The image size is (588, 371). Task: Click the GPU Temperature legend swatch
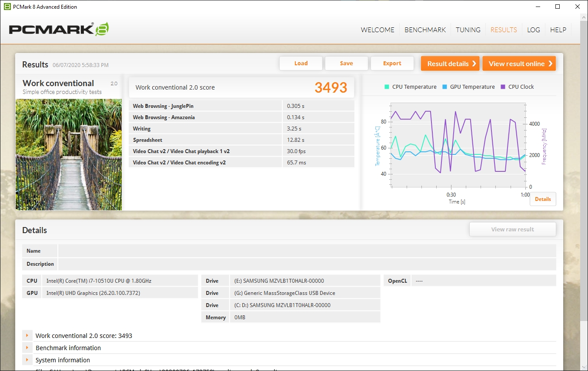pos(444,87)
